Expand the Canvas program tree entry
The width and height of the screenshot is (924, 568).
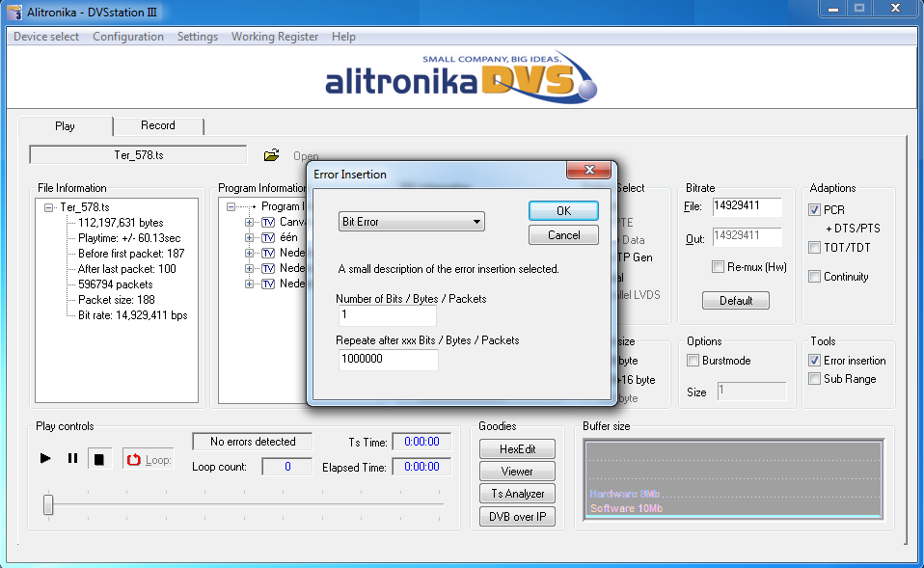(x=249, y=223)
